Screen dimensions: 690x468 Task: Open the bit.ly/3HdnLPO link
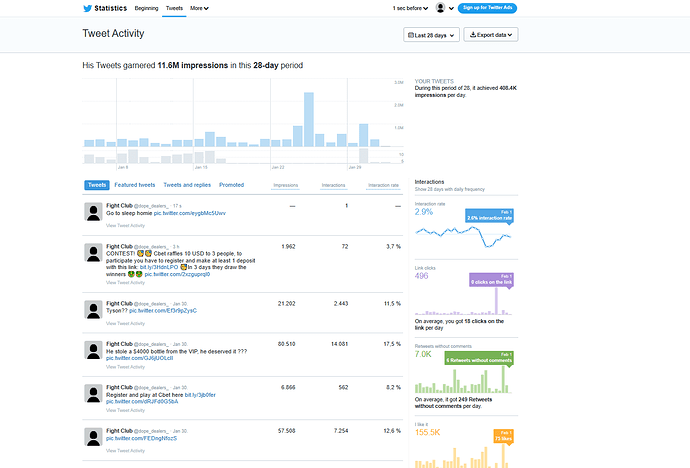coord(159,267)
